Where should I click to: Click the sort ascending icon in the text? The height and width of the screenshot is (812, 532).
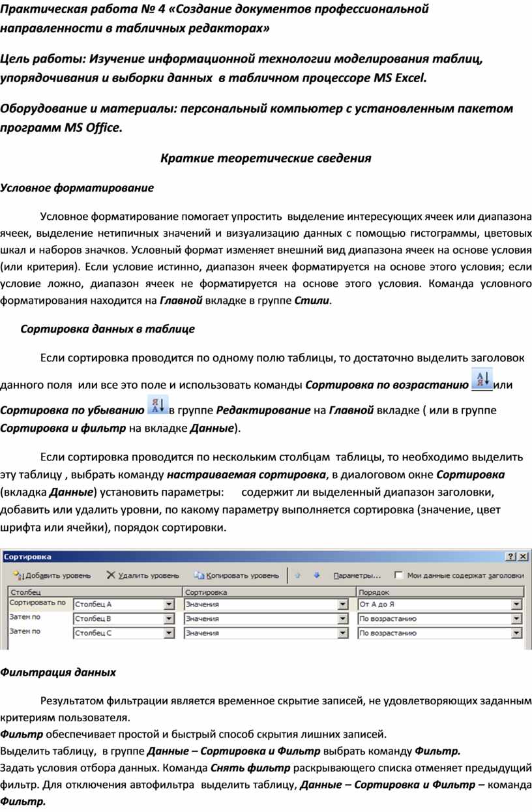coord(482,380)
